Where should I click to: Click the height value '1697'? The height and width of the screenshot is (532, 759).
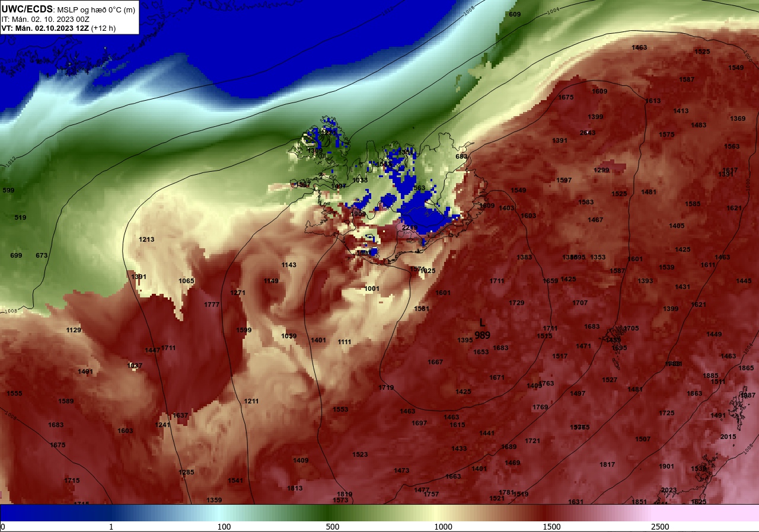pos(419,423)
